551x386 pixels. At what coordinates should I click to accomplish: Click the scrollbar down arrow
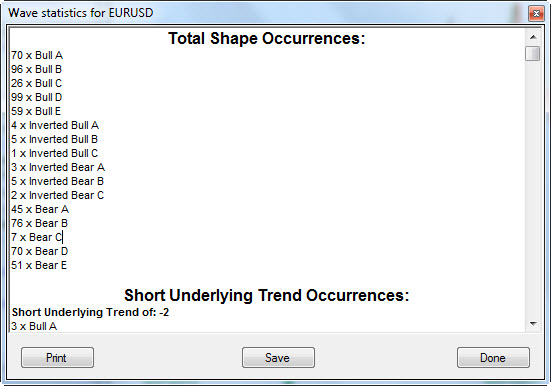point(533,324)
